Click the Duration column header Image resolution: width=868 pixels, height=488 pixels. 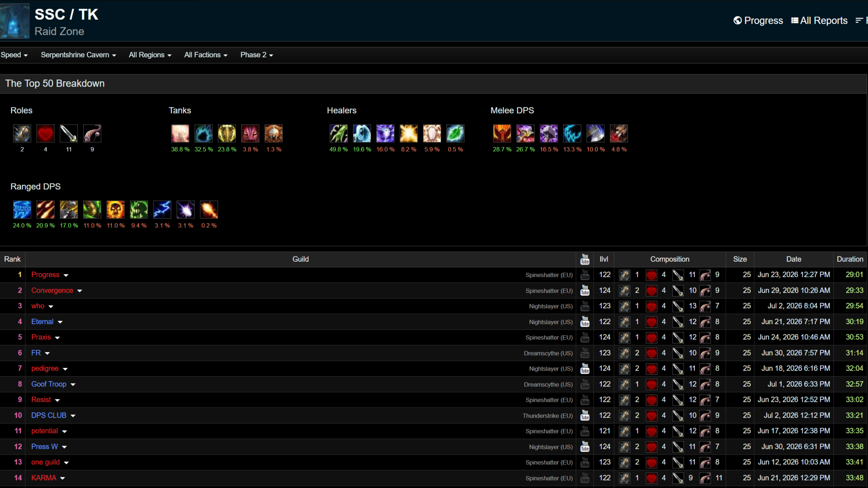point(850,259)
